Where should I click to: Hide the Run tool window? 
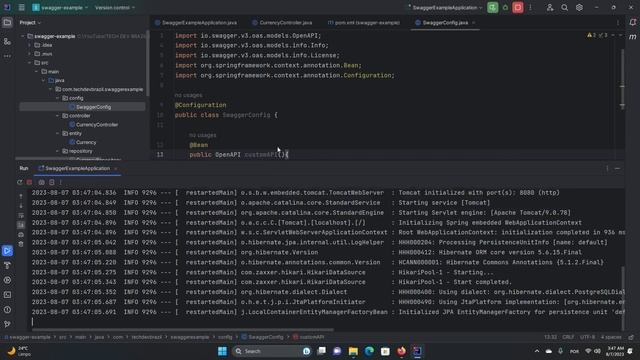tap(617, 169)
